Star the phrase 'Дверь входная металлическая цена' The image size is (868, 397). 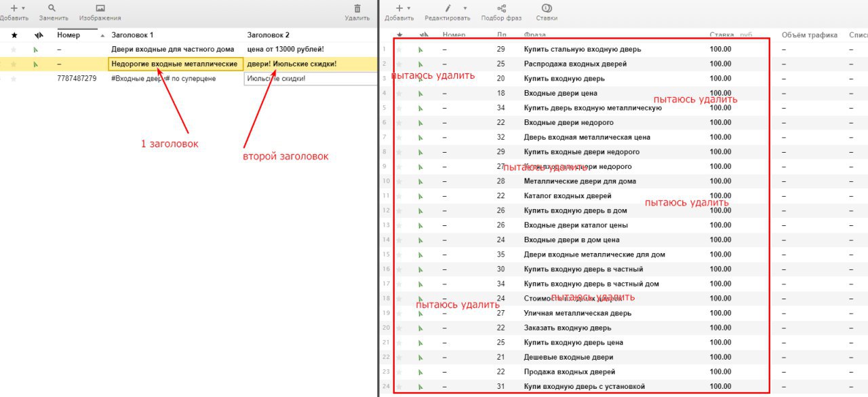(x=399, y=138)
